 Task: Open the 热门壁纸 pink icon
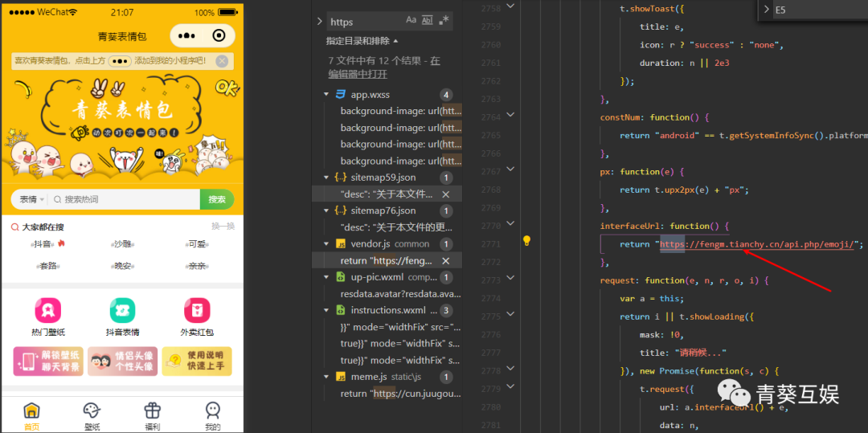pyautogui.click(x=47, y=310)
